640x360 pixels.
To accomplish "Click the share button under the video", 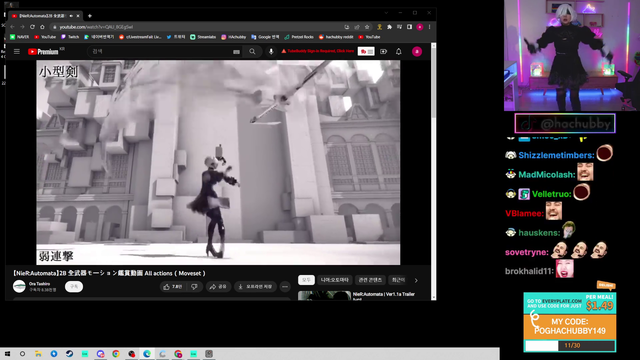I will (218, 287).
